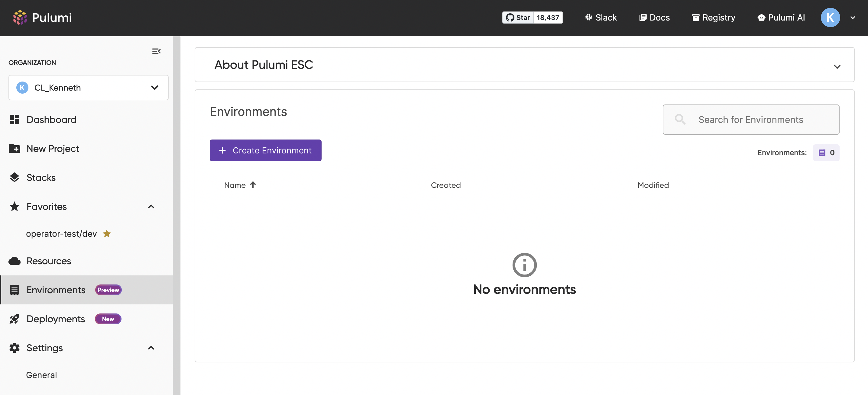Screen dimensions: 868x395
Task: Open General settings
Action: (x=41, y=375)
